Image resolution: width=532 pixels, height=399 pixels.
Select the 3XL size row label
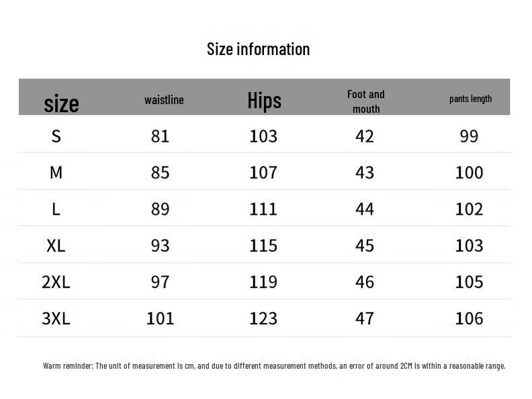click(56, 318)
